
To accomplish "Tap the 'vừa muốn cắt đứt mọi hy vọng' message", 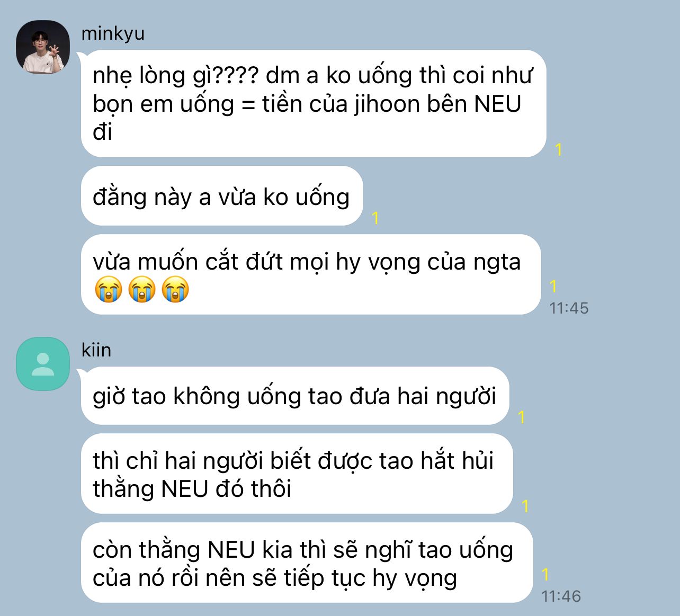I will (311, 274).
